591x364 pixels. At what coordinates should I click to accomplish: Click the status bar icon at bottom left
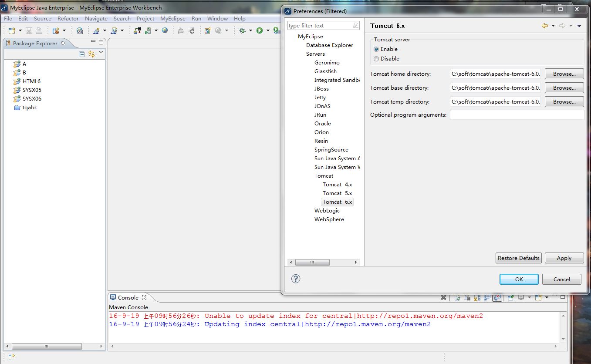(11, 357)
